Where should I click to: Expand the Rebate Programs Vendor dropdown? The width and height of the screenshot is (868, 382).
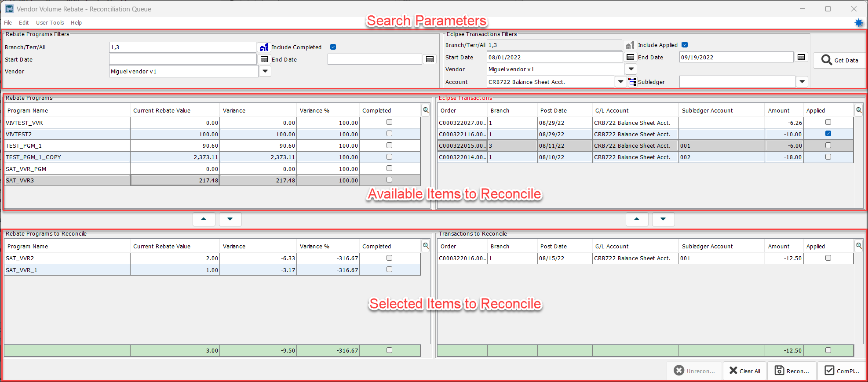pyautogui.click(x=265, y=71)
